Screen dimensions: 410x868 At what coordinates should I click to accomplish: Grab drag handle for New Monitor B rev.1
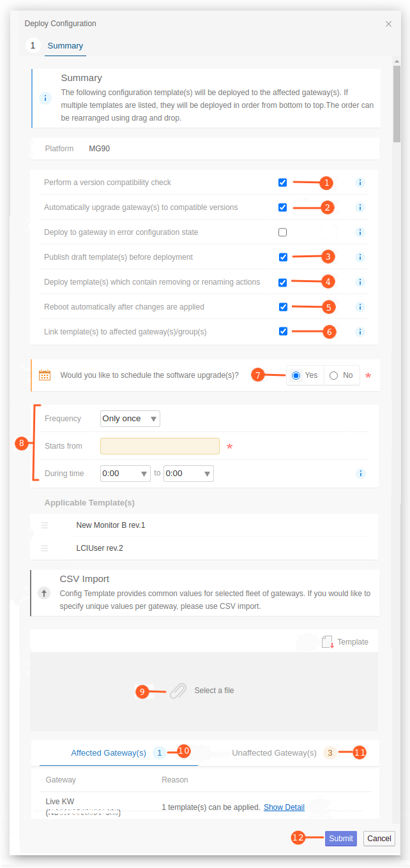tap(45, 525)
